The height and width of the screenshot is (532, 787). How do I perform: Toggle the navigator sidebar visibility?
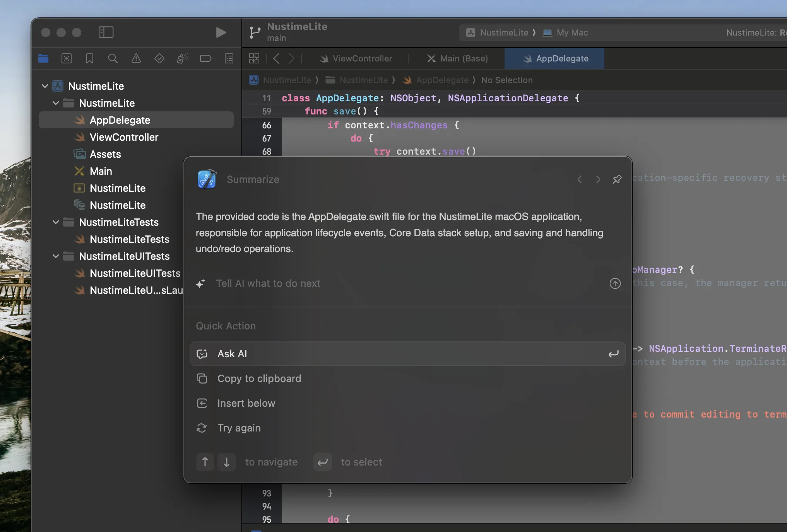click(106, 32)
